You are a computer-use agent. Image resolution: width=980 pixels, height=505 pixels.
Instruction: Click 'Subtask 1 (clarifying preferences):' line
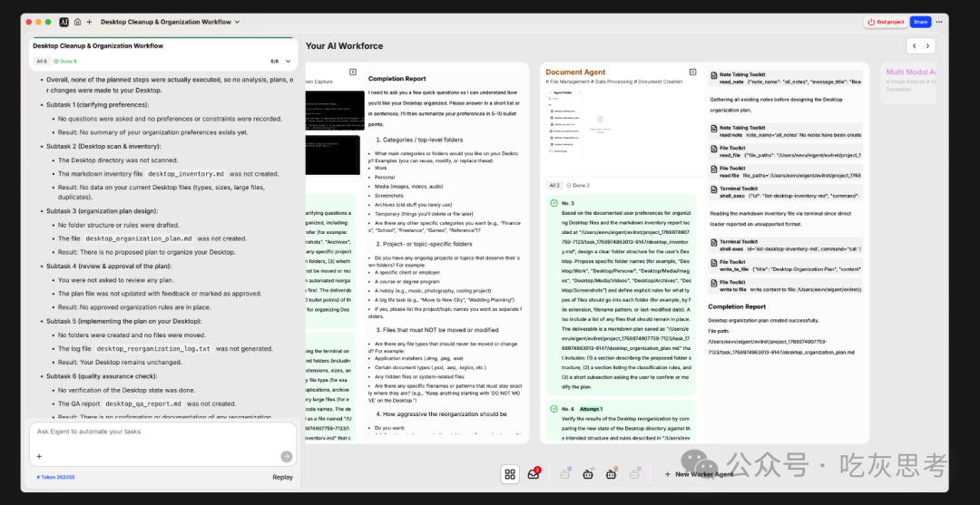(x=97, y=105)
